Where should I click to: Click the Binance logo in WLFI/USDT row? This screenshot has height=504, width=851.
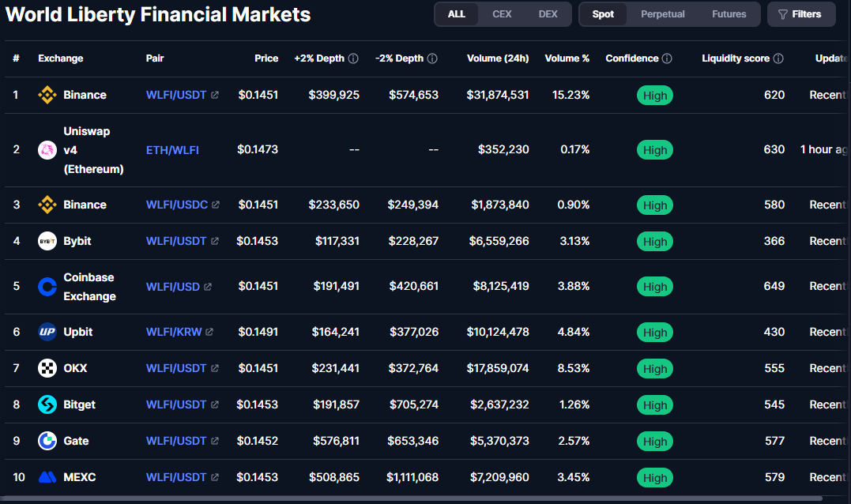(47, 95)
